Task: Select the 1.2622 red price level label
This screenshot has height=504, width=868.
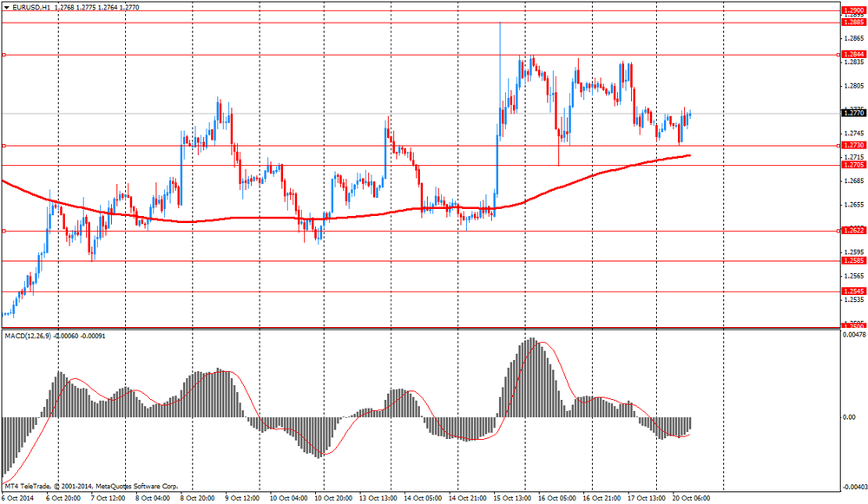Action: 853,230
